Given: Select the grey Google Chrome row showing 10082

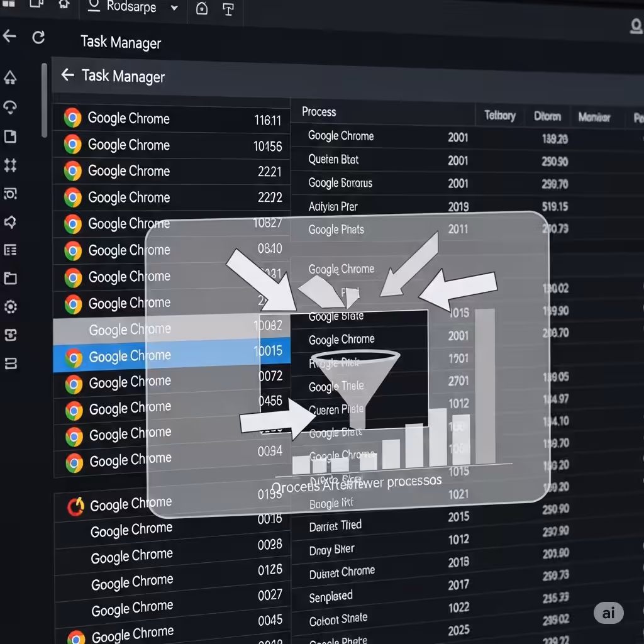Looking at the screenshot, I should tap(172, 328).
